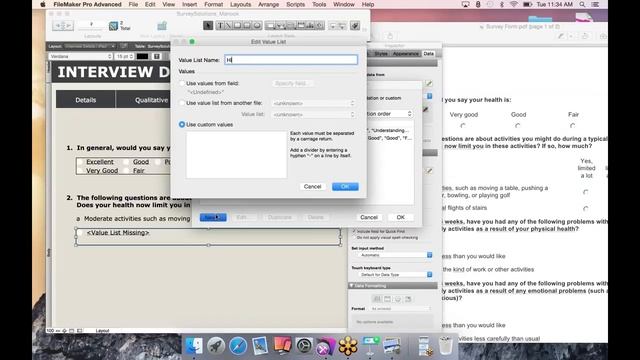This screenshot has height=360, width=640.
Task: Open Launchpad from the Dock
Action: click(216, 346)
